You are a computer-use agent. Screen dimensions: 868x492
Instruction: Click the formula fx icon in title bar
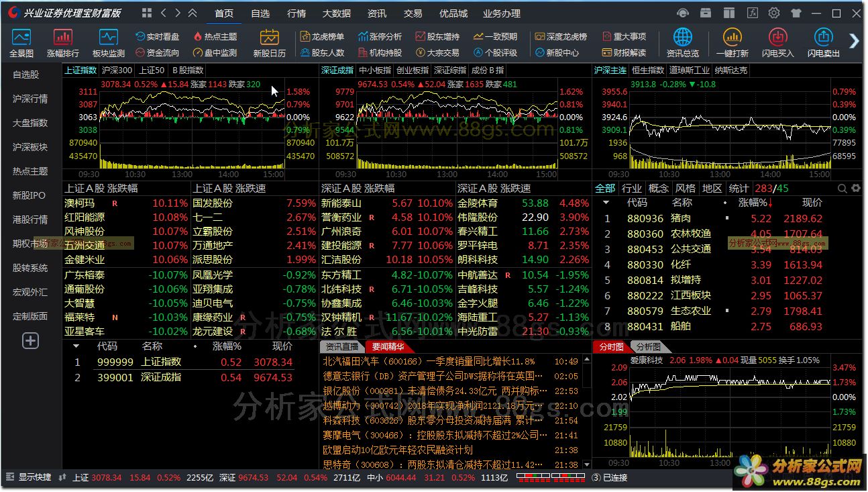point(753,13)
